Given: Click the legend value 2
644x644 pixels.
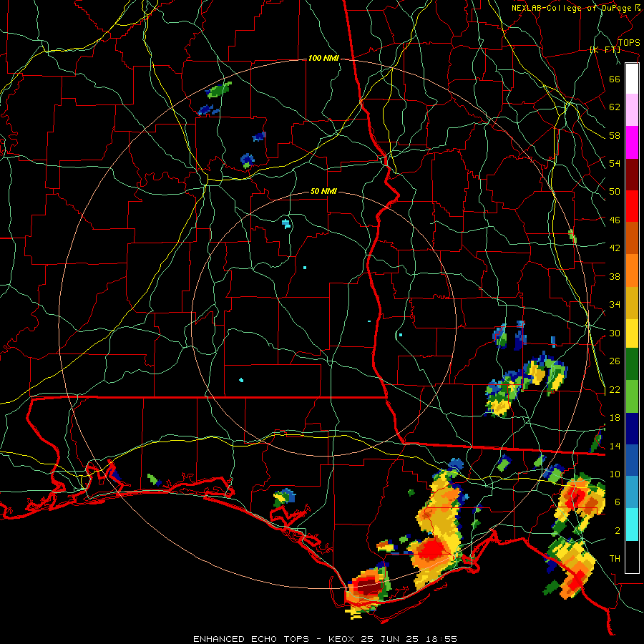Looking at the screenshot, I should coord(618,531).
